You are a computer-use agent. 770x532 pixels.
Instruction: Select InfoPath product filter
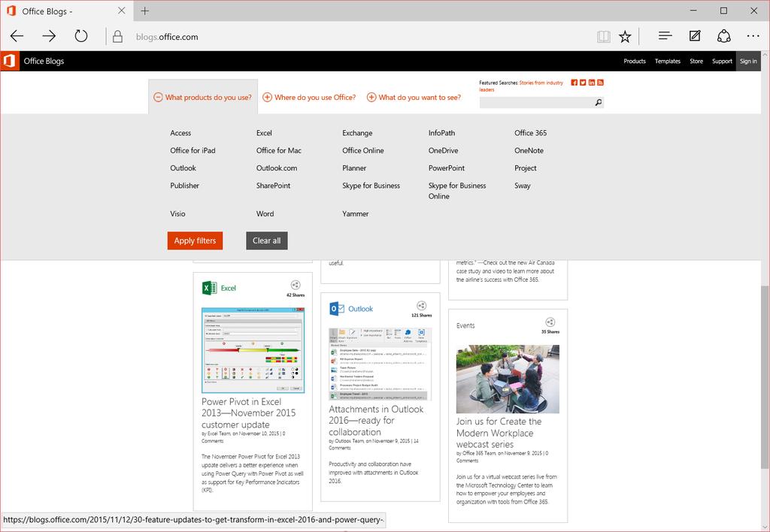(441, 133)
